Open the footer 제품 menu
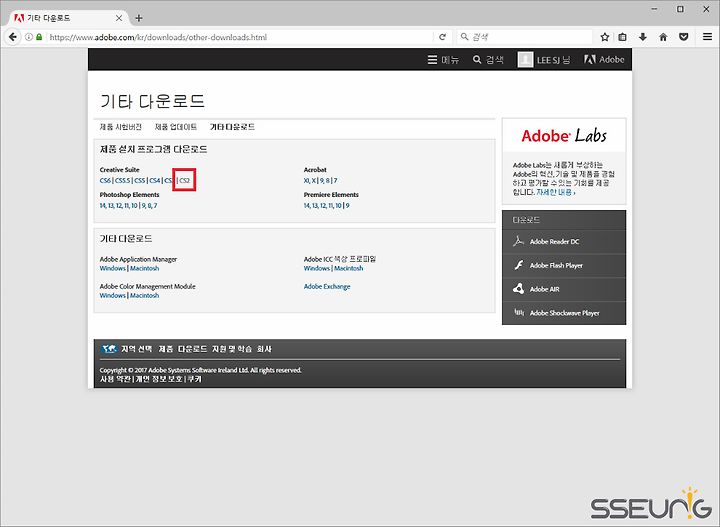Viewport: 720px width, 527px height. pos(165,349)
